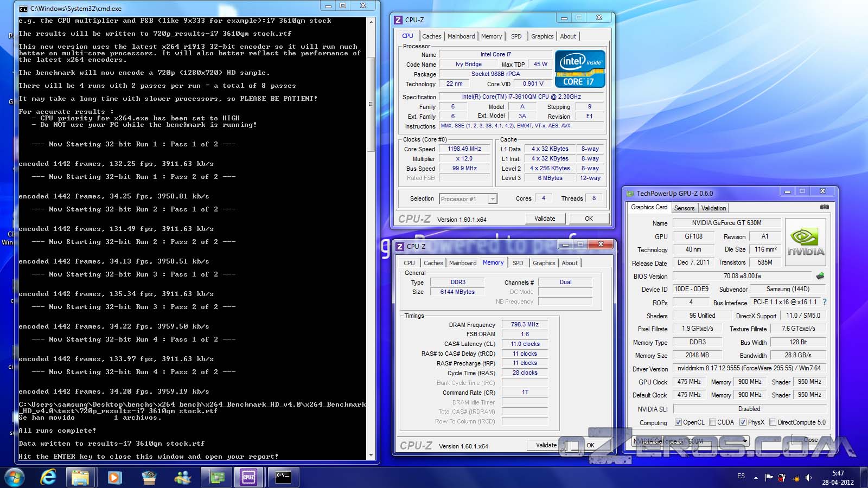Click the Intel Core i7 logo in CPU-Z

(580, 69)
